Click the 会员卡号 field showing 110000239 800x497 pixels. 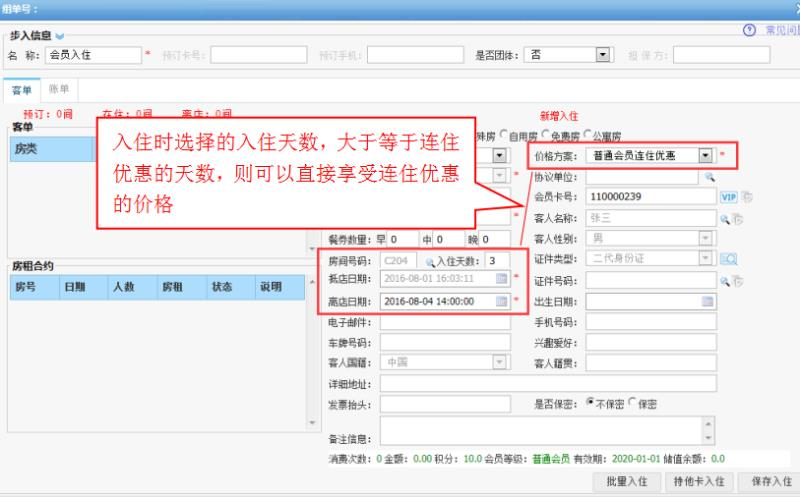click(651, 196)
